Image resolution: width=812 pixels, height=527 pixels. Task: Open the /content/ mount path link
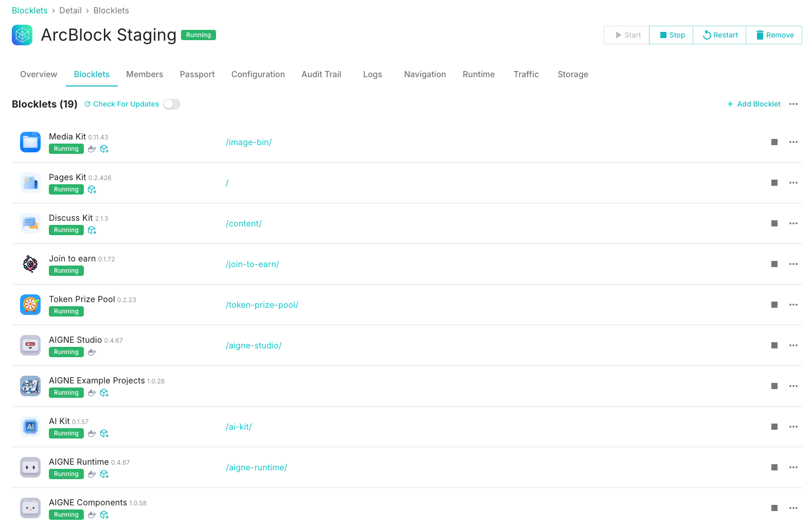pos(244,223)
